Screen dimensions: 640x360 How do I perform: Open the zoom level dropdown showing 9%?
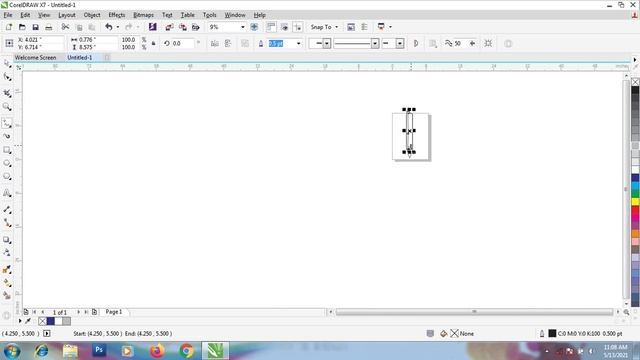pyautogui.click(x=242, y=27)
